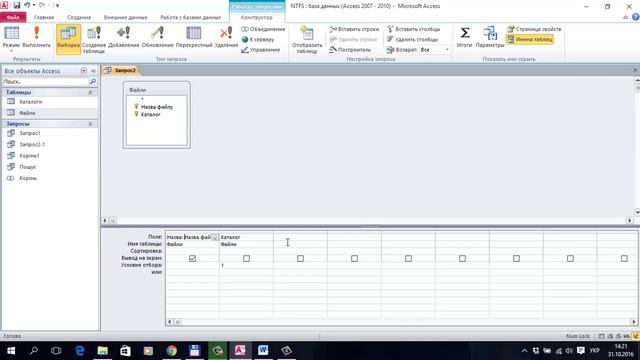The width and height of the screenshot is (640, 360).
Task: Open Отобразить таблицу dialog
Action: click(x=307, y=39)
